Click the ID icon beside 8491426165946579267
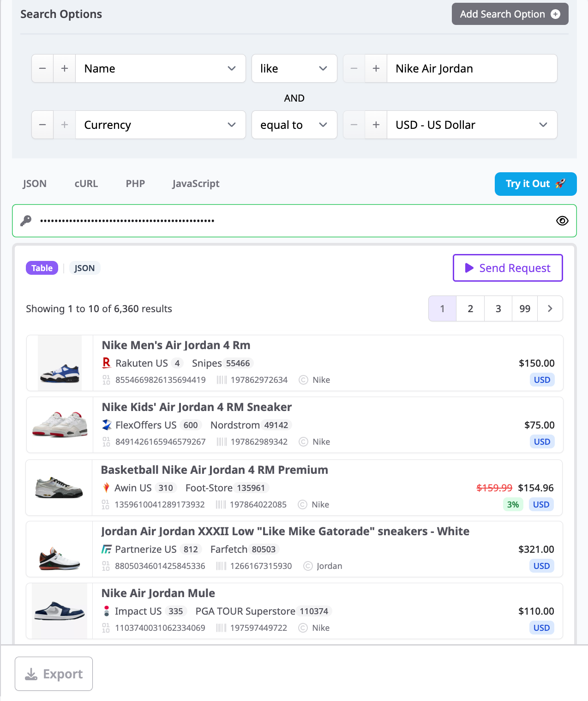 click(x=106, y=442)
